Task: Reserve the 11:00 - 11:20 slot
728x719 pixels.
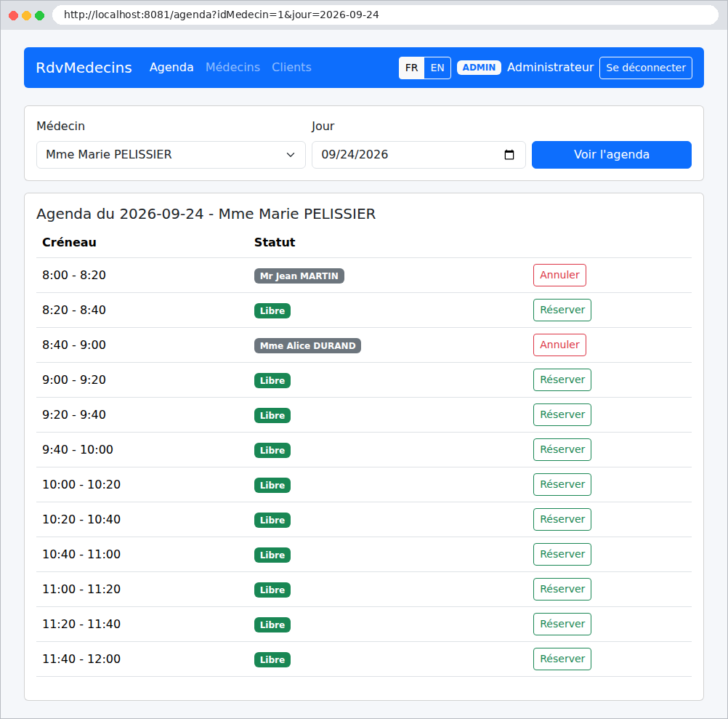Action: pos(562,588)
